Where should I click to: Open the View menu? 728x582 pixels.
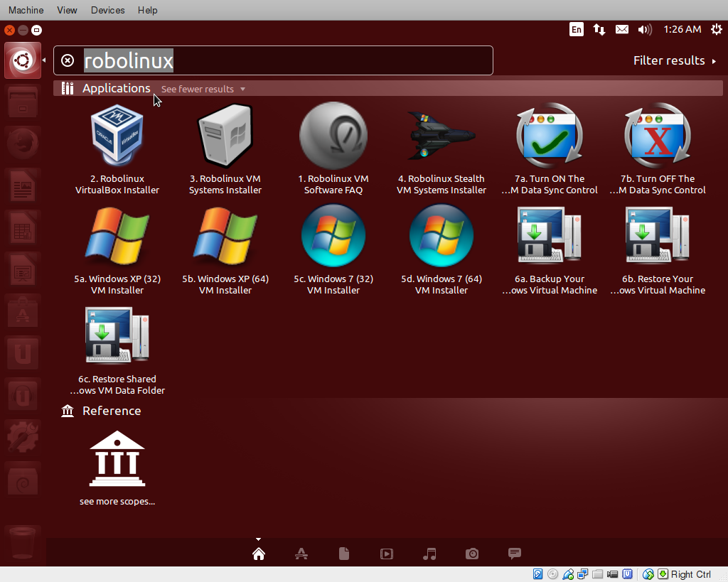tap(67, 10)
